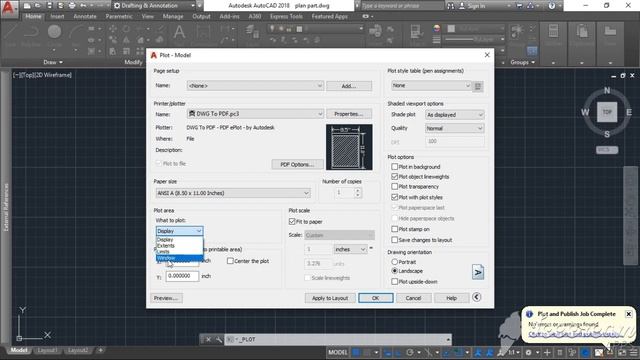This screenshot has height=360, width=640.
Task: Click the Add... page setup button
Action: click(349, 86)
